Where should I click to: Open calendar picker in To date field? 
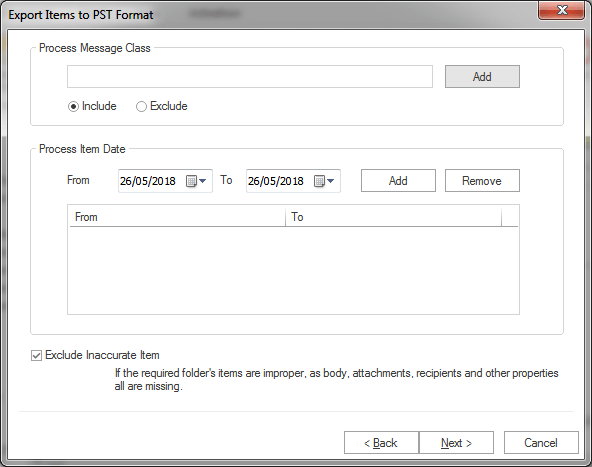click(319, 181)
